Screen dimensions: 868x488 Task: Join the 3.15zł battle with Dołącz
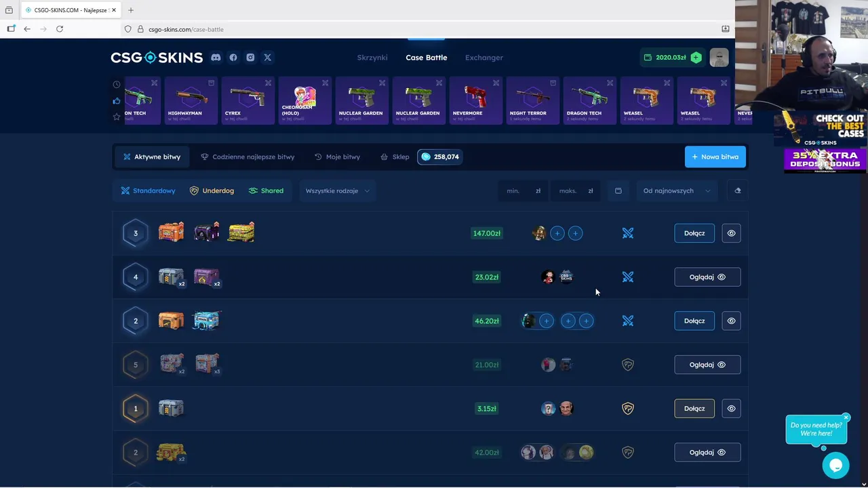click(x=694, y=409)
